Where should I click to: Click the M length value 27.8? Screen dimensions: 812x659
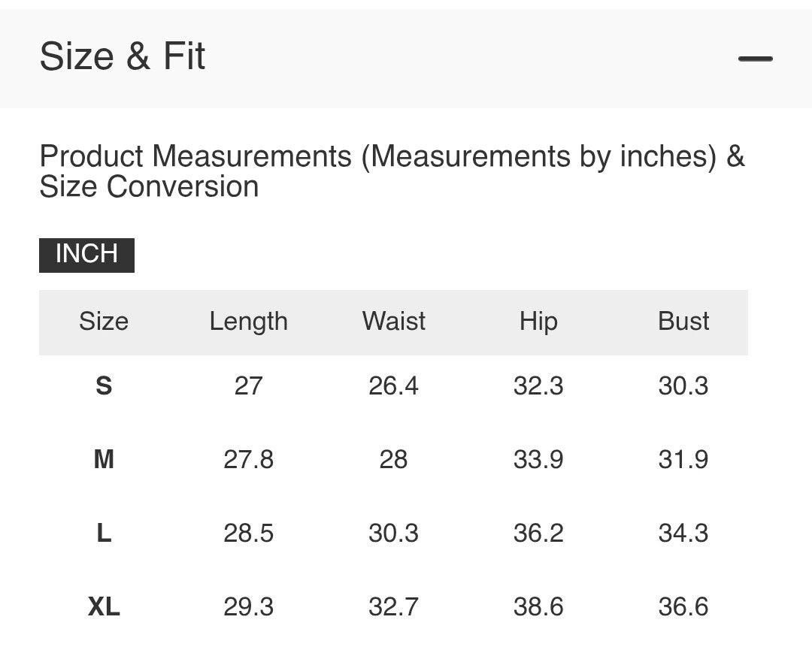pyautogui.click(x=248, y=459)
